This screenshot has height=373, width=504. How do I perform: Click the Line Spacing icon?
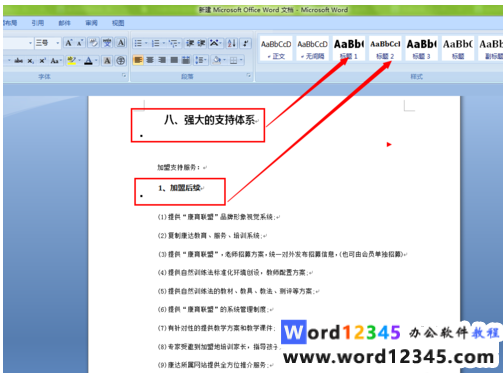pyautogui.click(x=199, y=60)
